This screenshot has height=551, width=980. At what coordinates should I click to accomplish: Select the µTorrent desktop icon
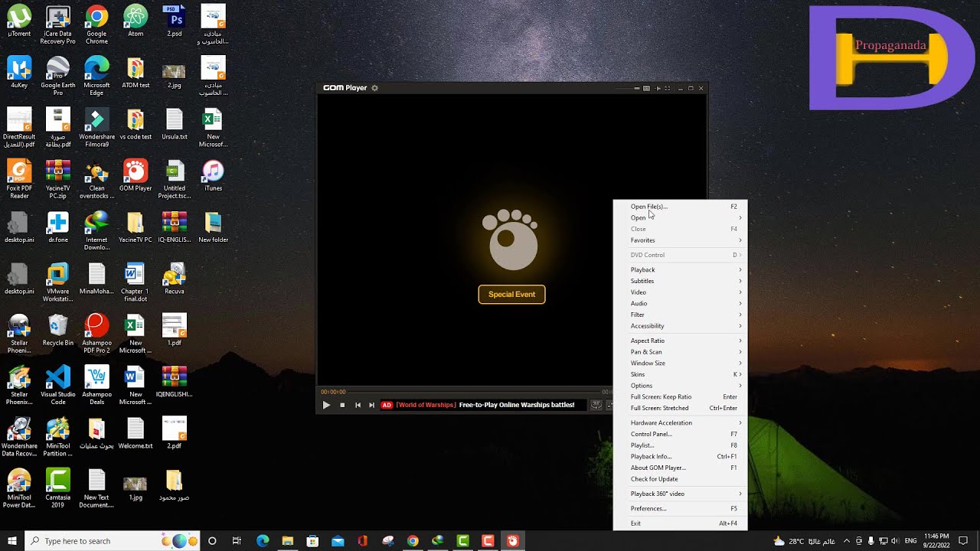click(19, 21)
